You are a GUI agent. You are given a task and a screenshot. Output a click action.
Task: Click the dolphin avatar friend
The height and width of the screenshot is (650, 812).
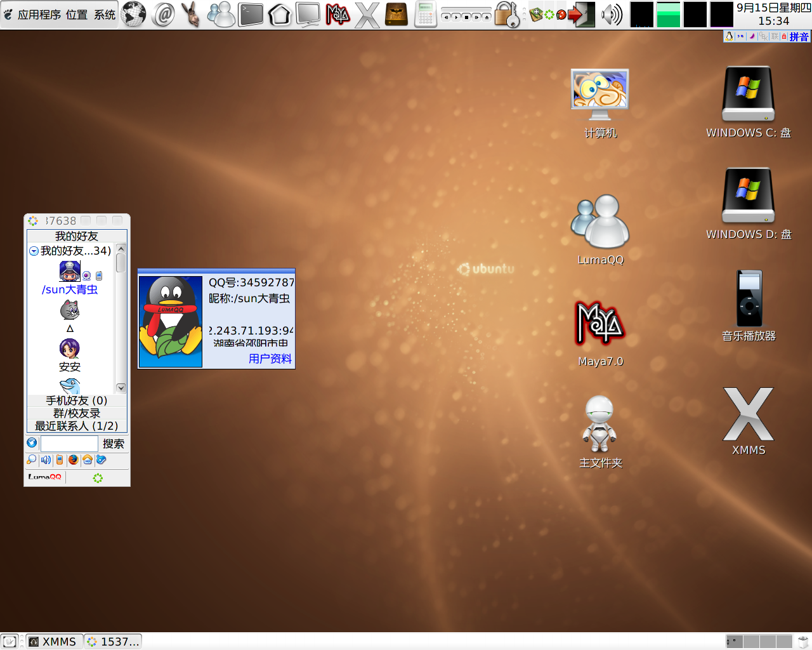[70, 385]
